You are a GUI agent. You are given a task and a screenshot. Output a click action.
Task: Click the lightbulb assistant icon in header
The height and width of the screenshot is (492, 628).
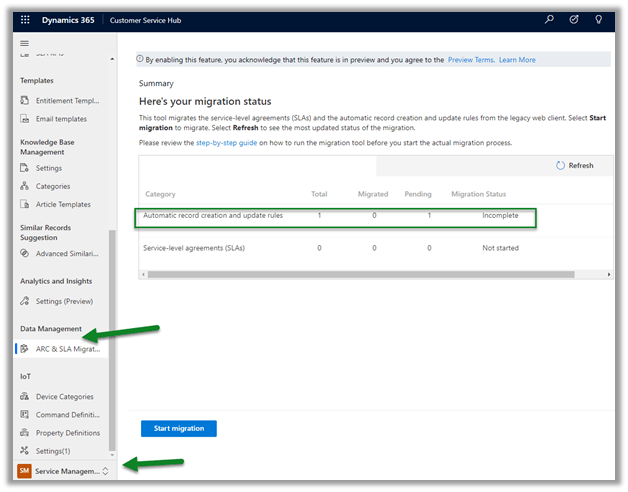[x=599, y=19]
